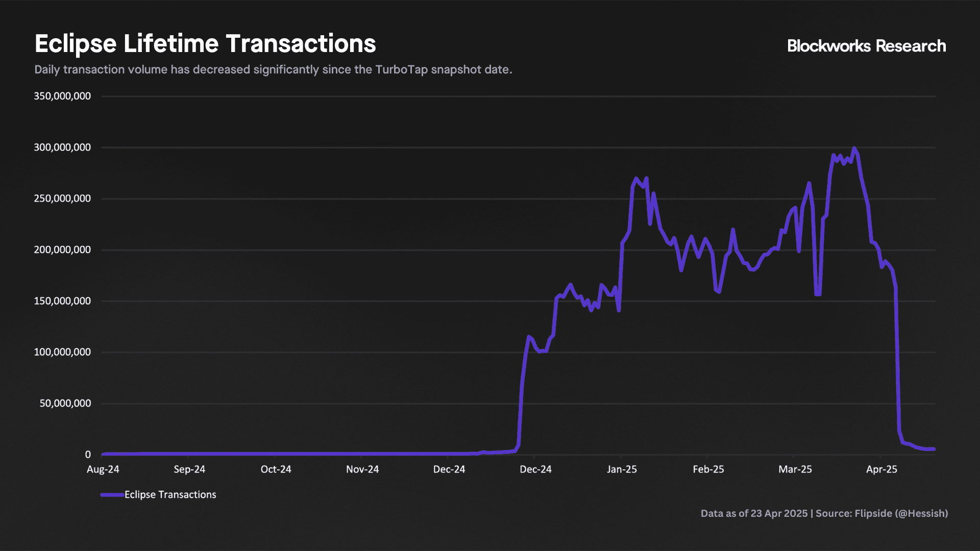Click the 250,000,000 y-axis label
Screen dimensions: 980x551
(x=62, y=198)
